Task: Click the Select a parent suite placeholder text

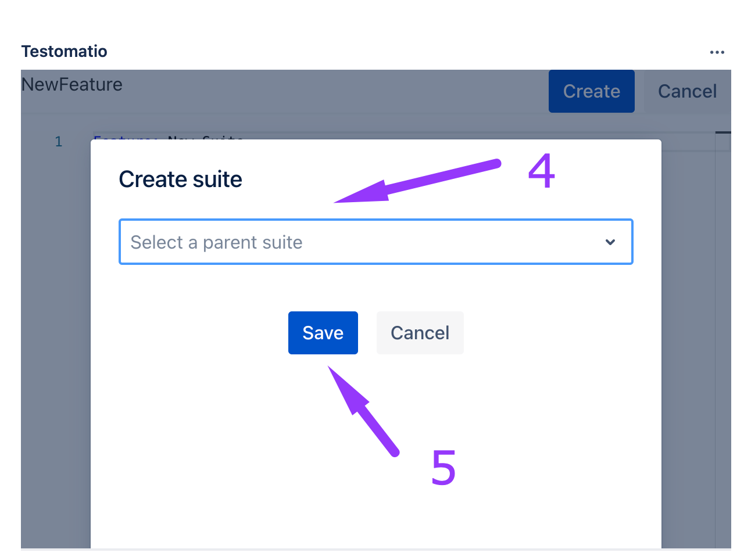Action: coord(216,242)
